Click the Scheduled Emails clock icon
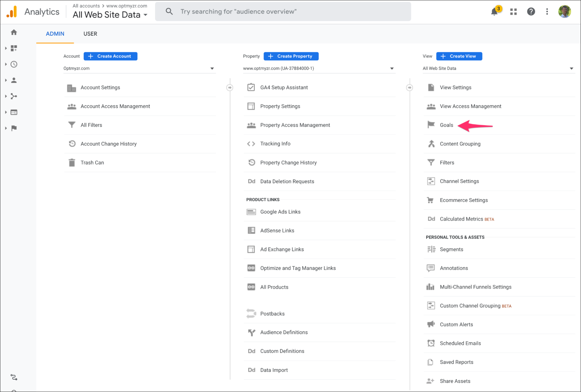This screenshot has width=581, height=392. tap(431, 343)
